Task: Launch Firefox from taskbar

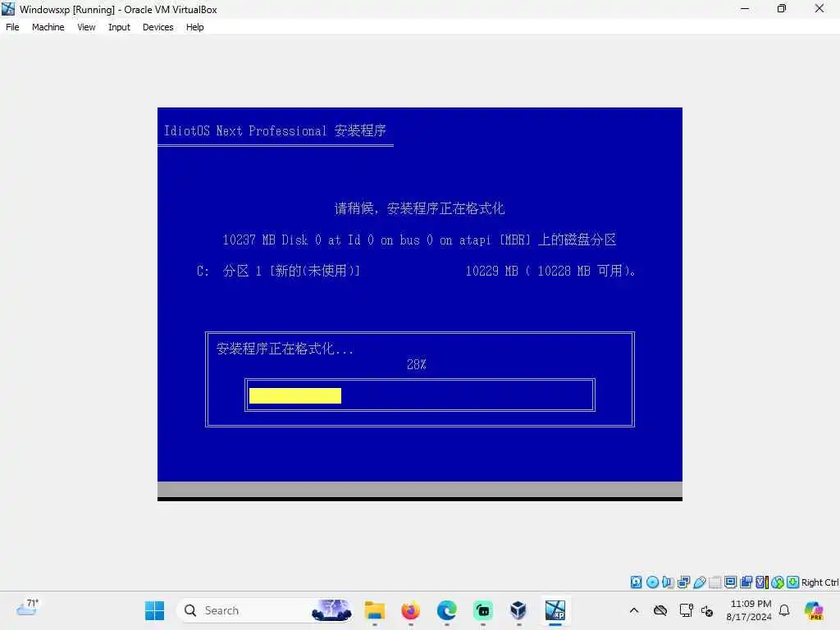Action: tap(410, 610)
